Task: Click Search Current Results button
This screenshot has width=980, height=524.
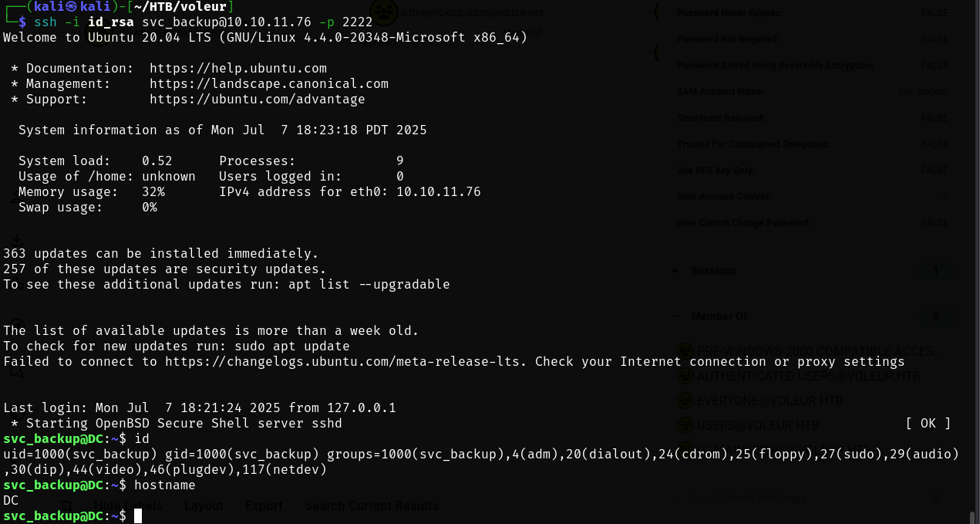Action: click(372, 505)
